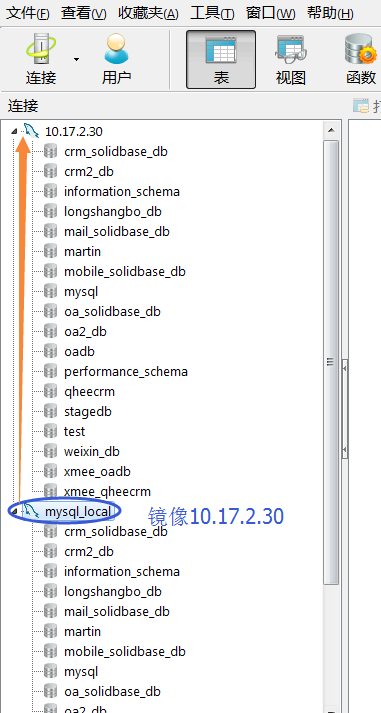Select crm2_db under 10.17.2.30

pyautogui.click(x=89, y=171)
